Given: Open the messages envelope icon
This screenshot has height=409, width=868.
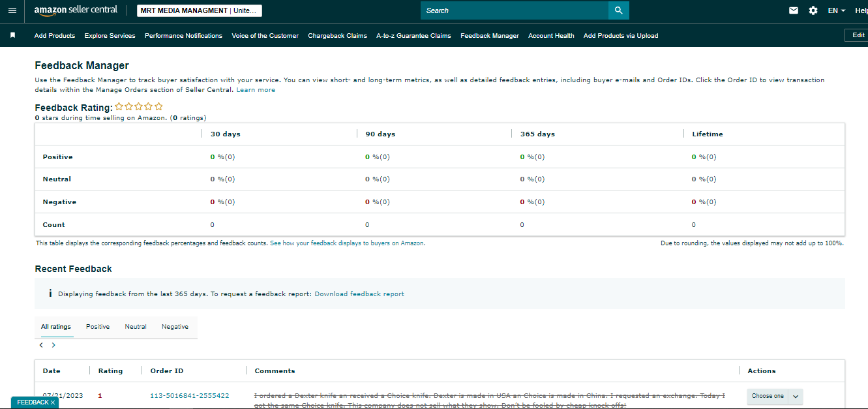Looking at the screenshot, I should (x=794, y=10).
